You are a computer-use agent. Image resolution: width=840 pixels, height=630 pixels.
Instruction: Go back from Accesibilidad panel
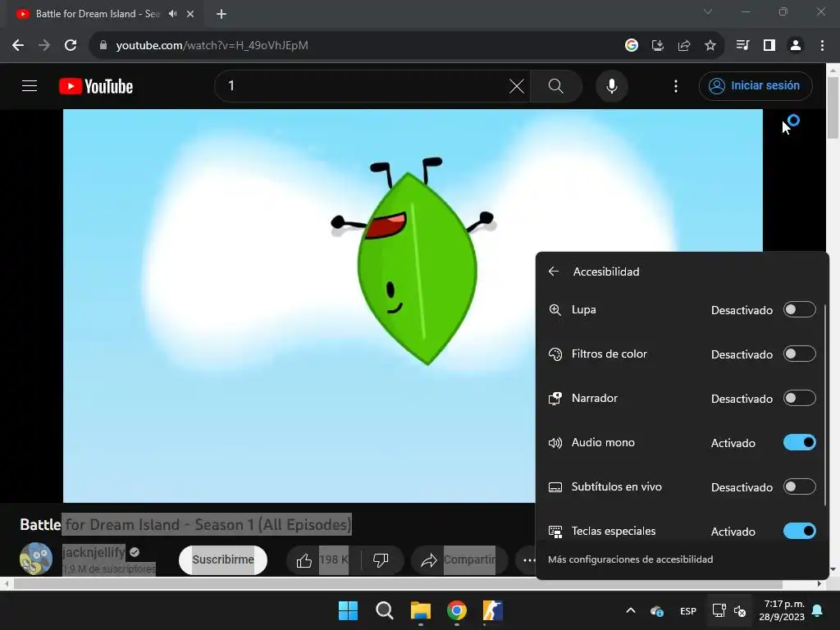(554, 272)
